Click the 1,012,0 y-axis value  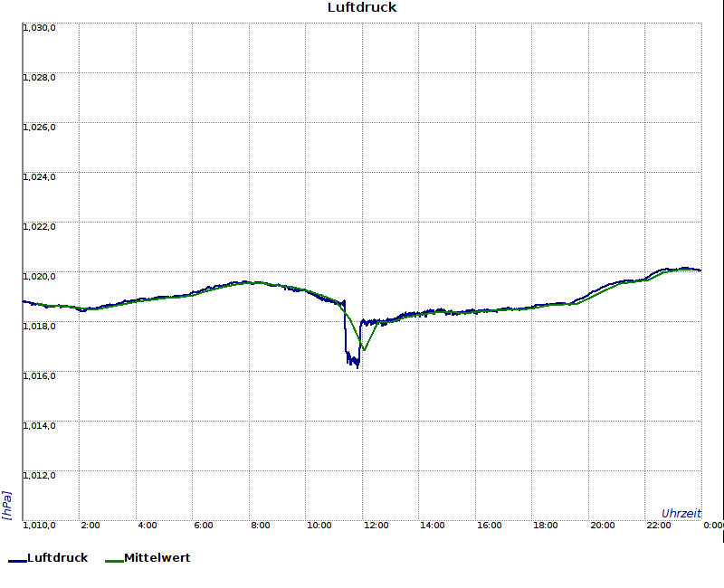click(x=39, y=476)
